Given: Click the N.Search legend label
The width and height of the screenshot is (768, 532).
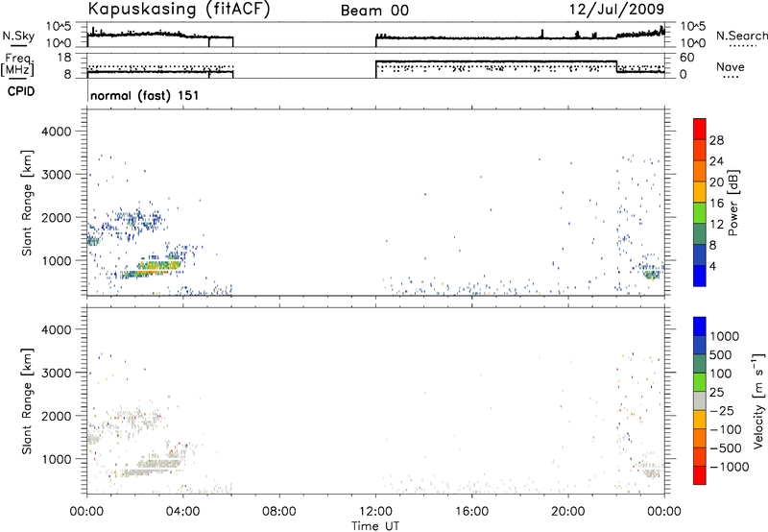Looking at the screenshot, I should click(741, 36).
